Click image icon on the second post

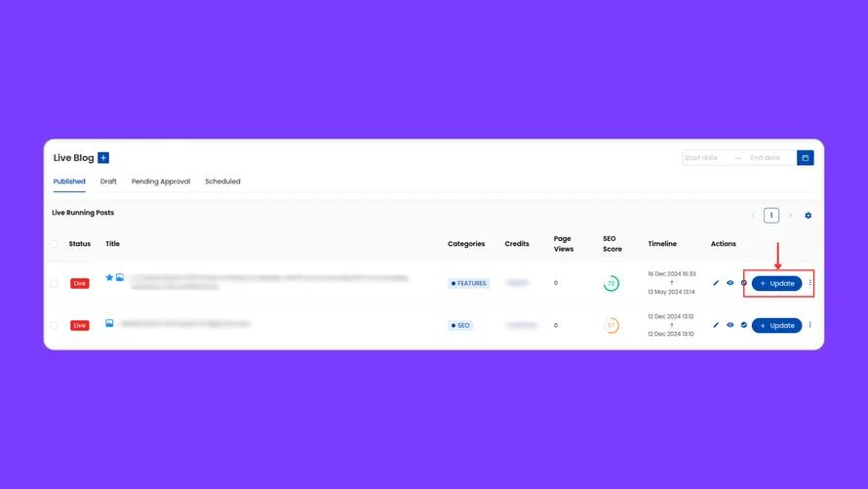coord(109,323)
